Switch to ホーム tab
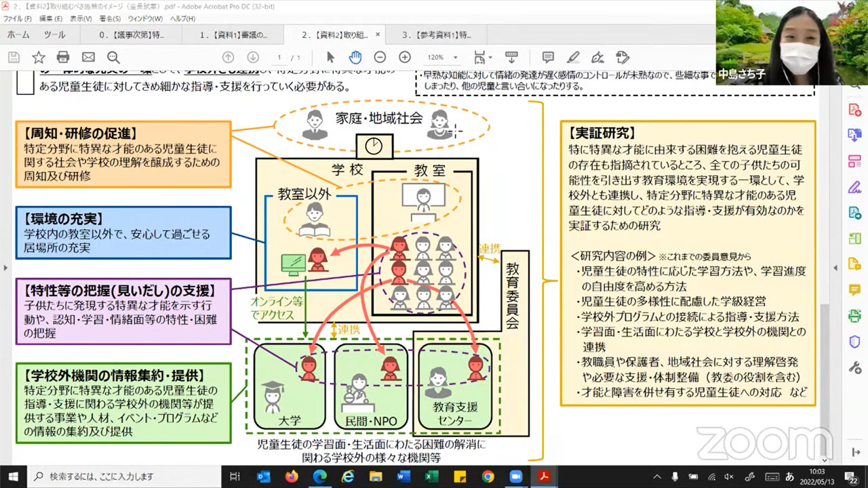This screenshot has width=868, height=488. [x=18, y=35]
